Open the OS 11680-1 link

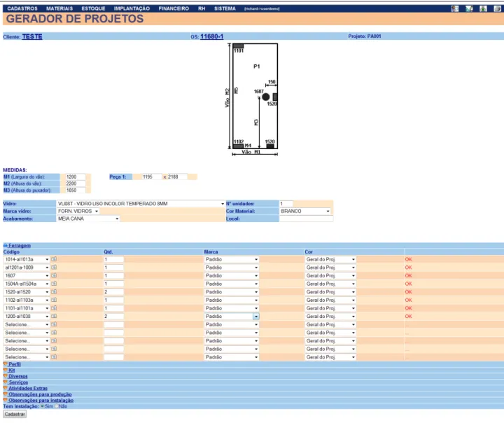tap(211, 36)
